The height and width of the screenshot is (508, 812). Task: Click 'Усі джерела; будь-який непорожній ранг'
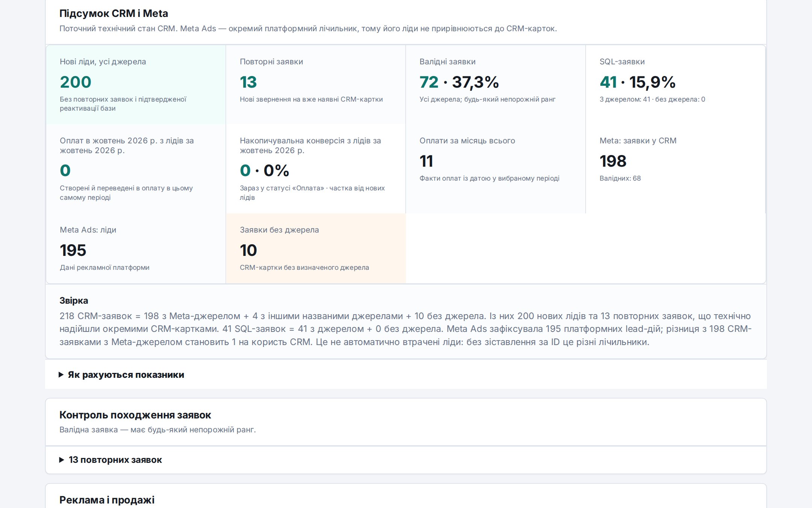click(488, 99)
